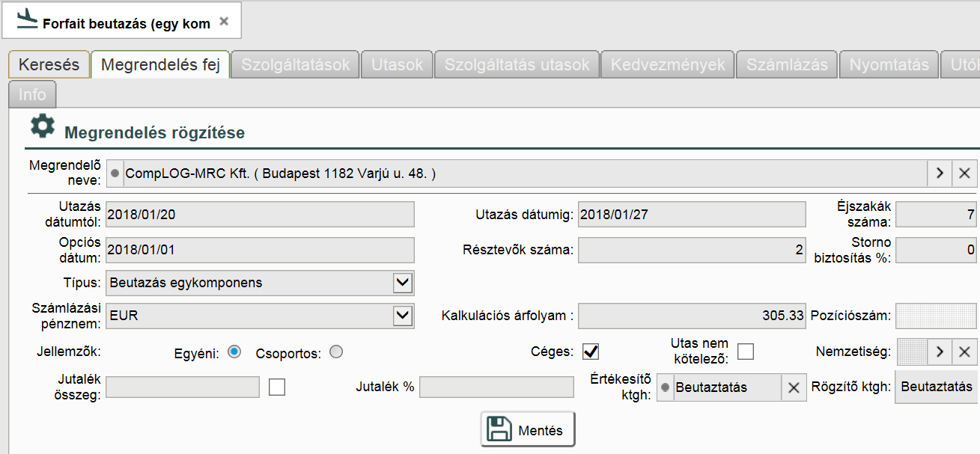Clear the Értékesítő ktgh field with X

(x=794, y=387)
